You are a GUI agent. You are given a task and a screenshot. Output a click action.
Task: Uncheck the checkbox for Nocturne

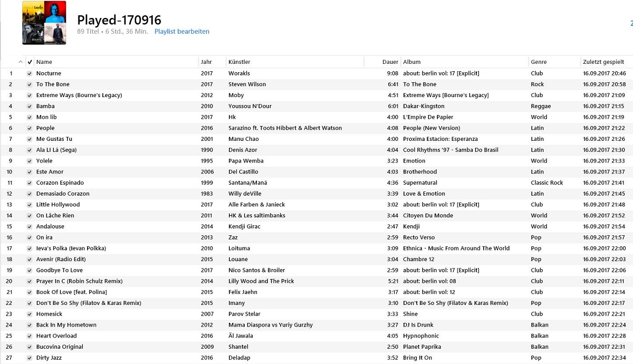[30, 73]
